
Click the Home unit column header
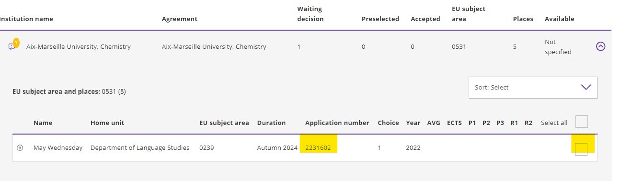[x=107, y=123]
